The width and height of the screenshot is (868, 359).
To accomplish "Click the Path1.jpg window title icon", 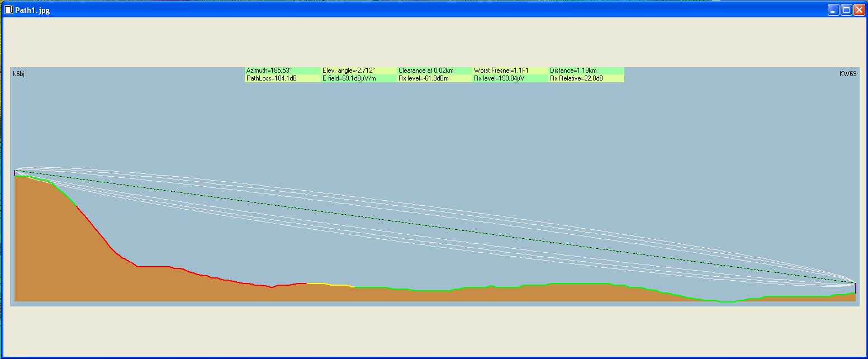I will tap(8, 10).
